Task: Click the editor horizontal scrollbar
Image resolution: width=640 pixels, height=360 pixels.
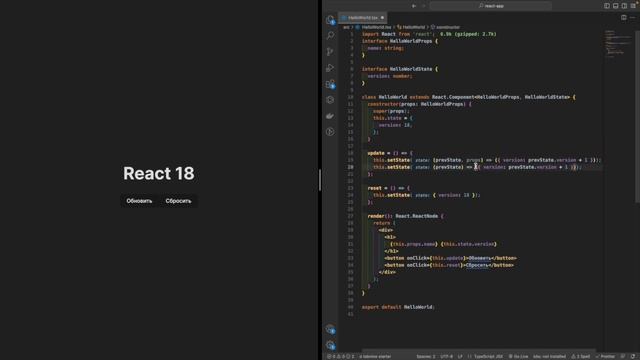Action: [x=478, y=350]
